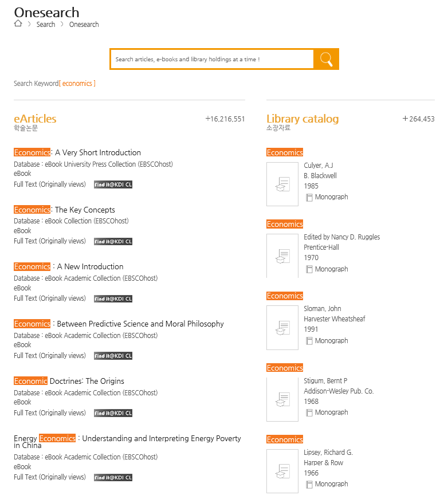Open the Onesearch breadcrumb link

[x=84, y=25]
